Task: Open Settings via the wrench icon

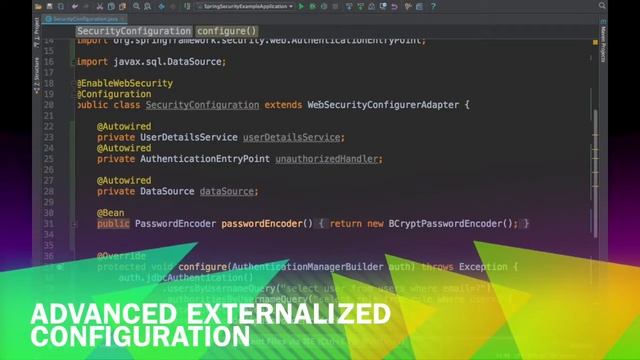Action: tap(408, 6)
